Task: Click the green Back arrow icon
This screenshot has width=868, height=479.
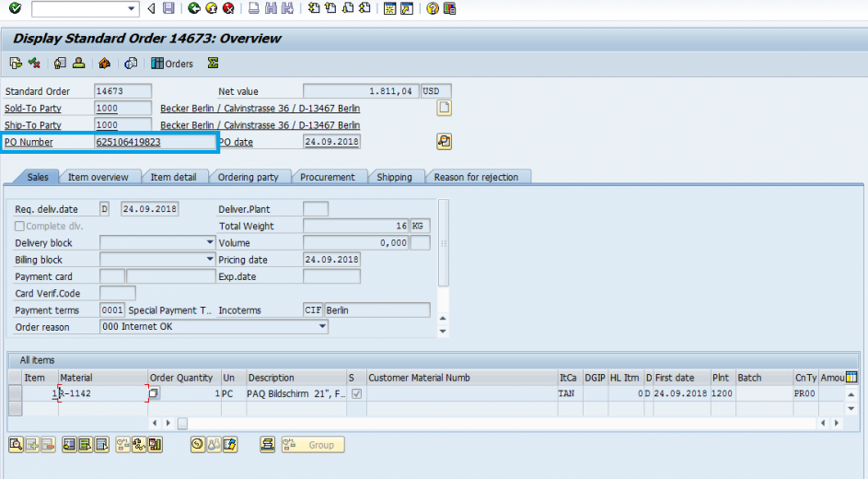Action: point(193,8)
